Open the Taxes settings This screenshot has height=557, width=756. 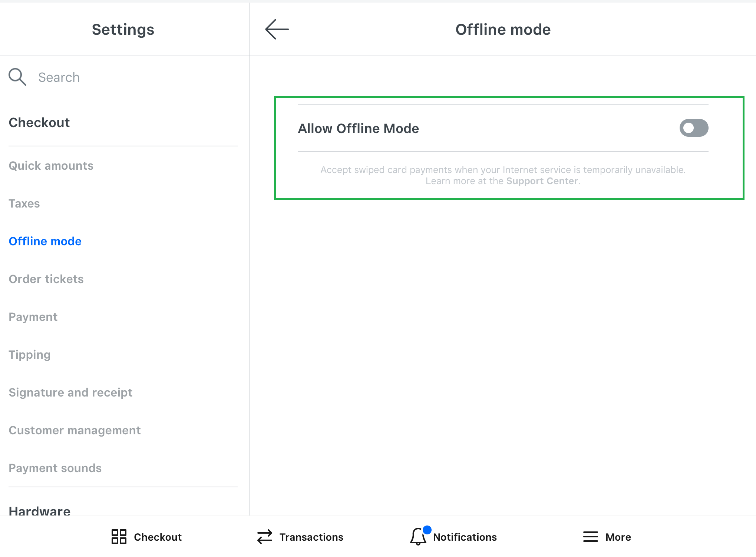[x=24, y=203]
